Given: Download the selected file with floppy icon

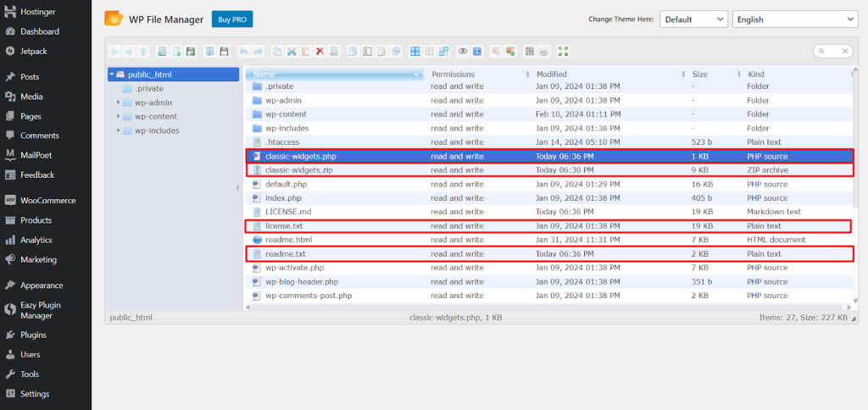Looking at the screenshot, I should 224,52.
